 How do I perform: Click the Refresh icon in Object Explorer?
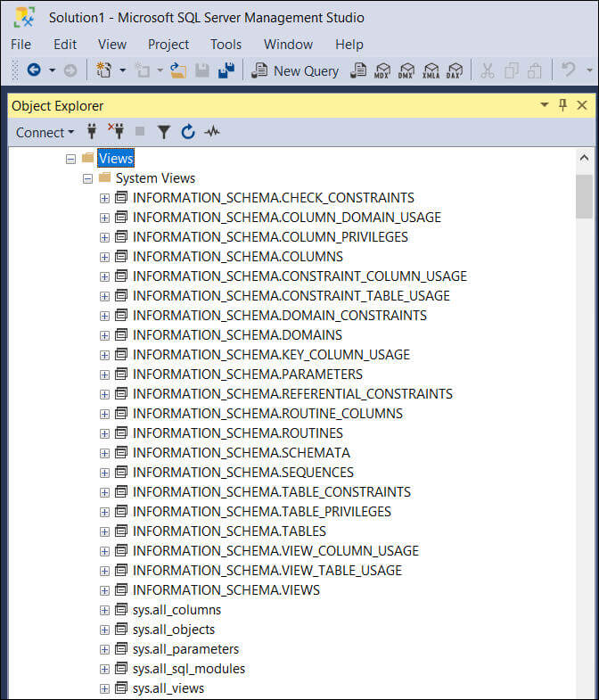coord(188,132)
